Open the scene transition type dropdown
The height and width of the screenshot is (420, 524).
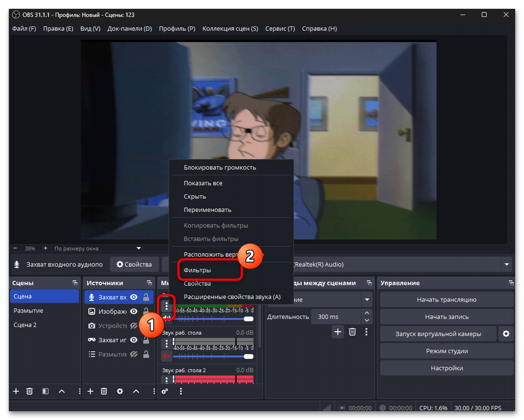(x=367, y=299)
